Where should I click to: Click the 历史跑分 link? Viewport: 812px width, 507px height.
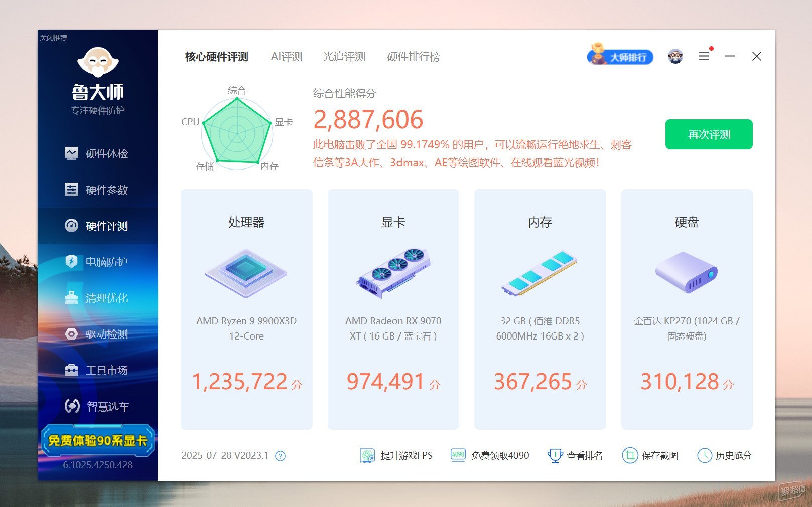pyautogui.click(x=734, y=455)
